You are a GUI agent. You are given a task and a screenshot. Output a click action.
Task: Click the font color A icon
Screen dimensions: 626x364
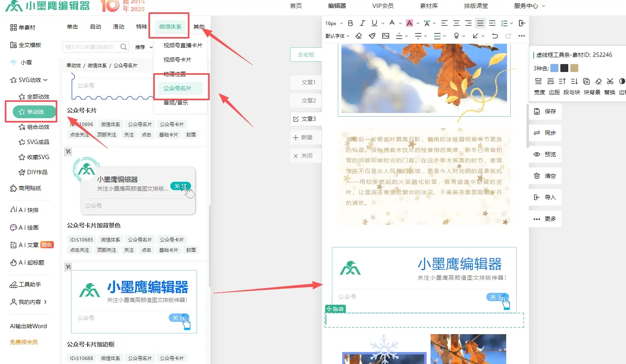coord(392,23)
